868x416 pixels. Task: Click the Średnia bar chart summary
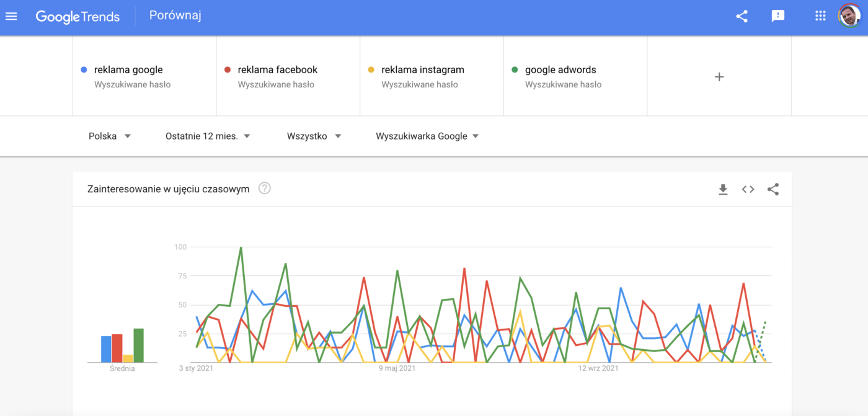point(122,344)
